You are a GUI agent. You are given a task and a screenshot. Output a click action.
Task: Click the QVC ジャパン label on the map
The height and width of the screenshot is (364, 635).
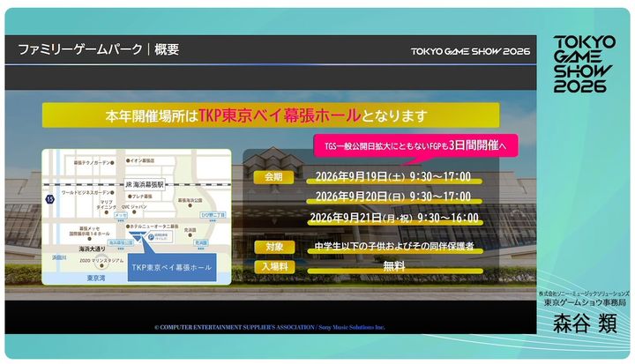(x=134, y=207)
